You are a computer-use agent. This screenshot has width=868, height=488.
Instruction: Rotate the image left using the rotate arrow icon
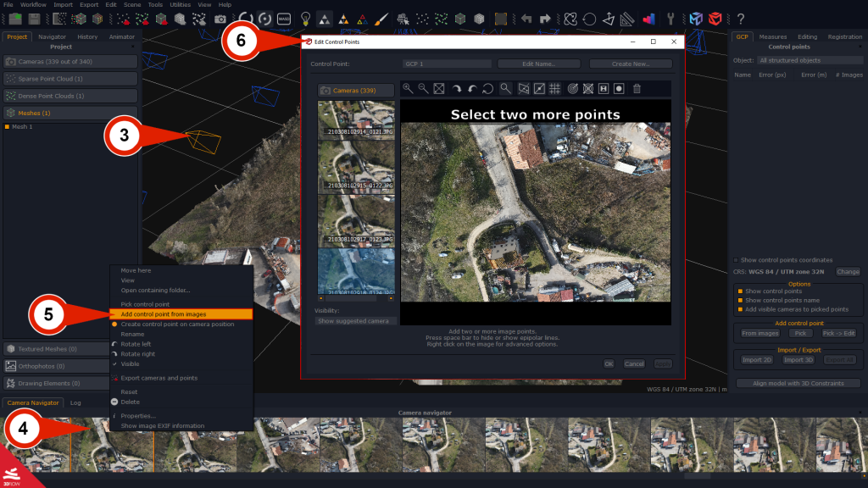[471, 88]
